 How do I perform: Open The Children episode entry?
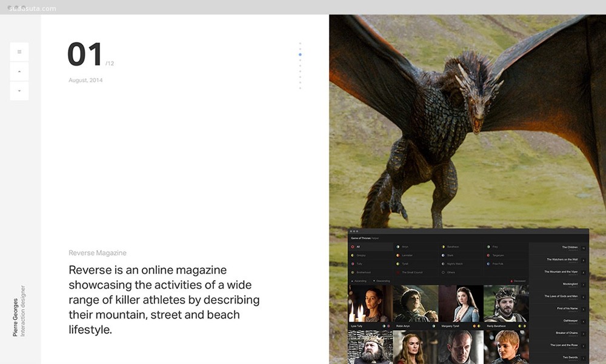570,248
